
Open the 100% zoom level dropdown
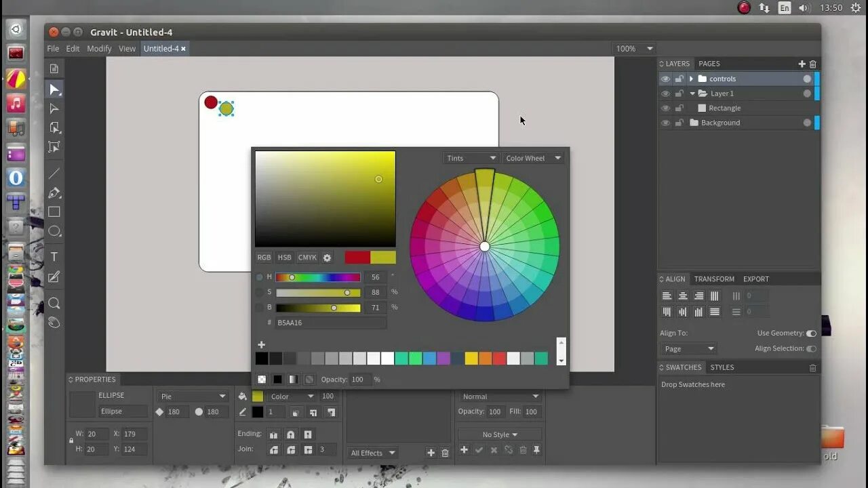(x=634, y=49)
